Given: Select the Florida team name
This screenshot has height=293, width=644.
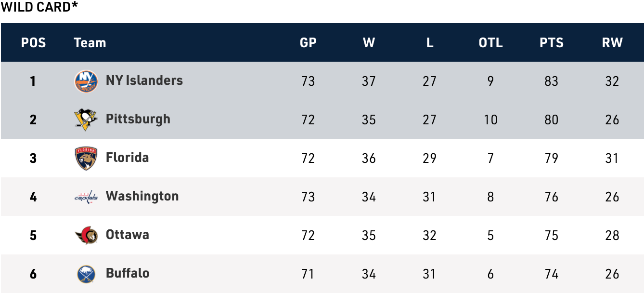Looking at the screenshot, I should [x=127, y=158].
